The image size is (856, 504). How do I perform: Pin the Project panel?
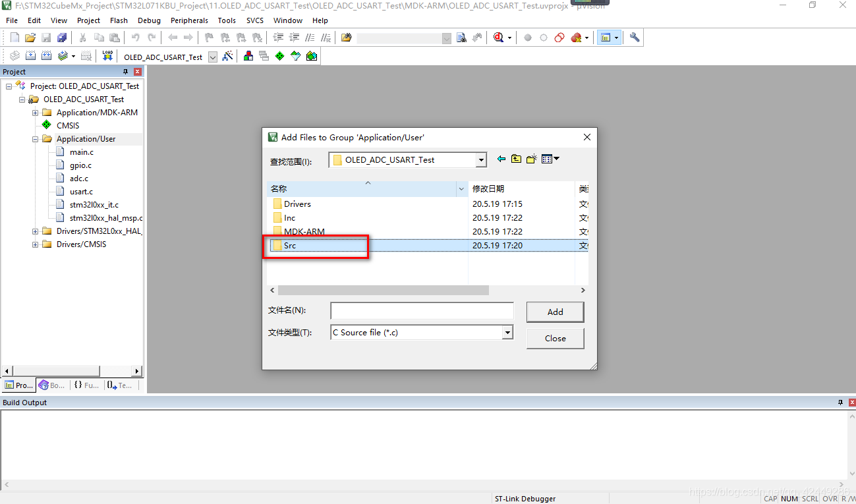[126, 72]
